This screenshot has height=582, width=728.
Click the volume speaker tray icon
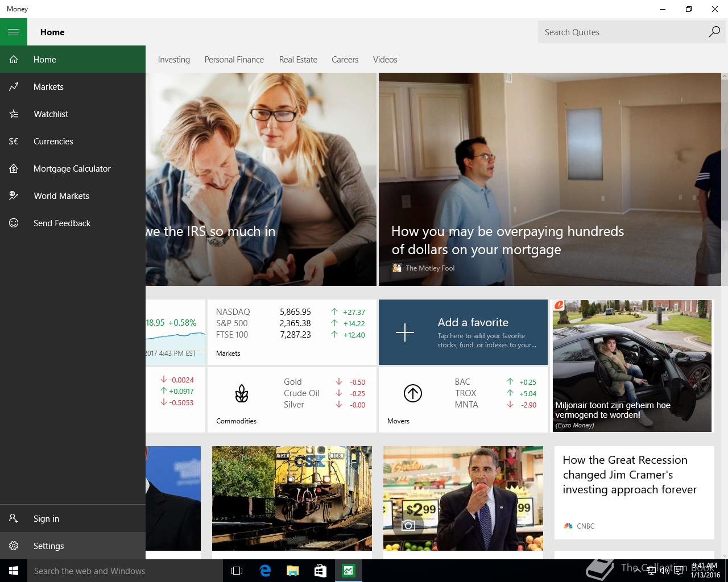(x=664, y=571)
